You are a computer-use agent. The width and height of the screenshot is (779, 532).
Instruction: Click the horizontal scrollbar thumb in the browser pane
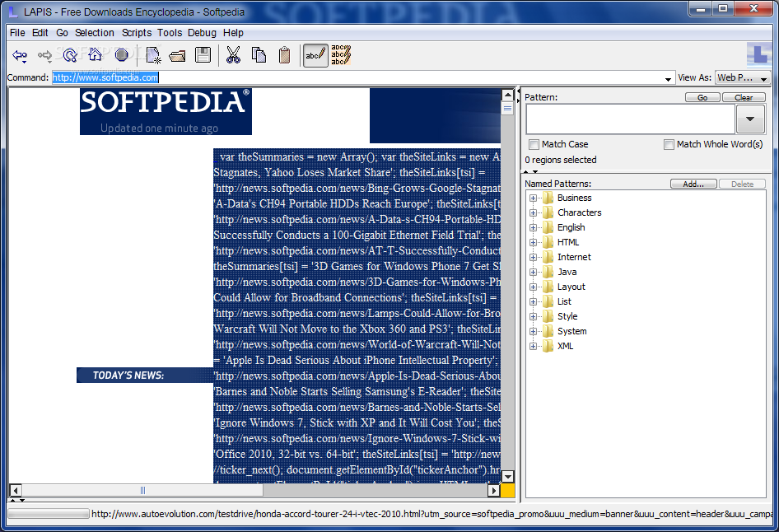click(x=142, y=490)
